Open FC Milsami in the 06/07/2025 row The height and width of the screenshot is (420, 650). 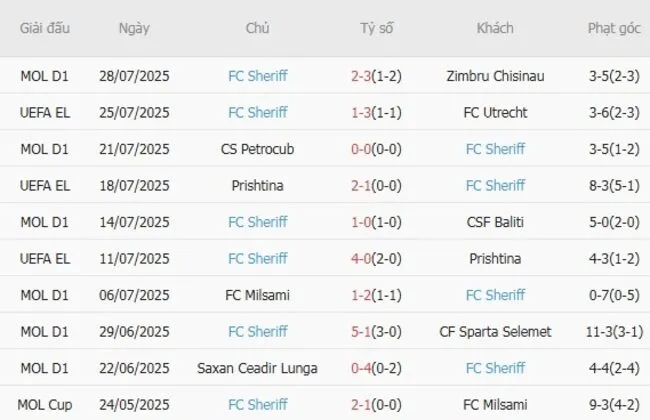[x=257, y=295]
